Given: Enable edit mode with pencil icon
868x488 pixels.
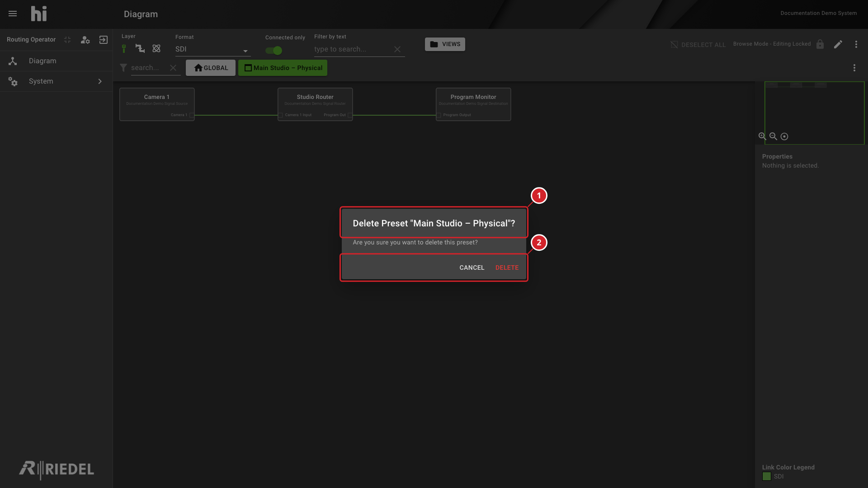Looking at the screenshot, I should click(x=838, y=44).
